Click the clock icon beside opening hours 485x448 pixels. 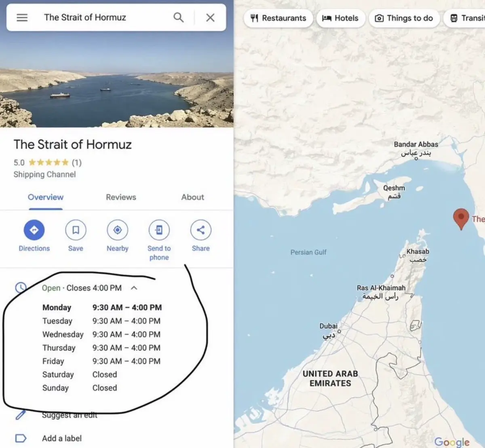[x=21, y=288]
